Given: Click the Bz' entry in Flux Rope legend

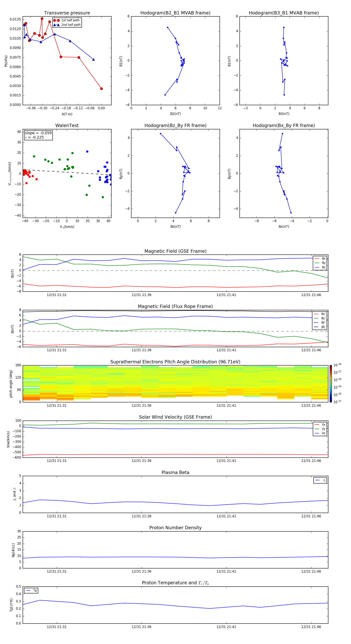Looking at the screenshot, I should pos(320,323).
